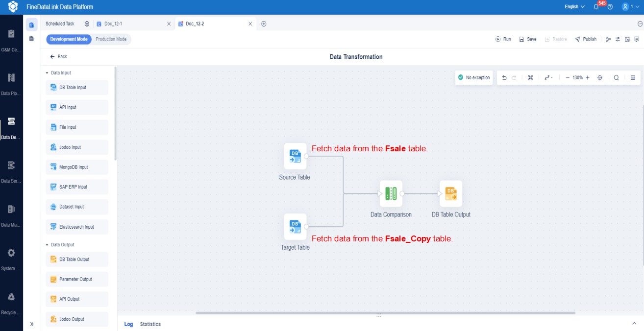Save the current task
The image size is (644, 331).
(x=528, y=39)
